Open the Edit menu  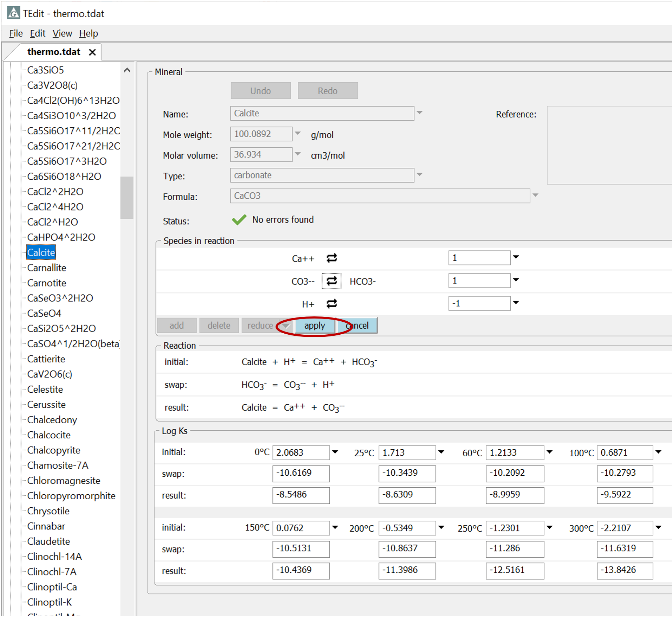pyautogui.click(x=38, y=33)
